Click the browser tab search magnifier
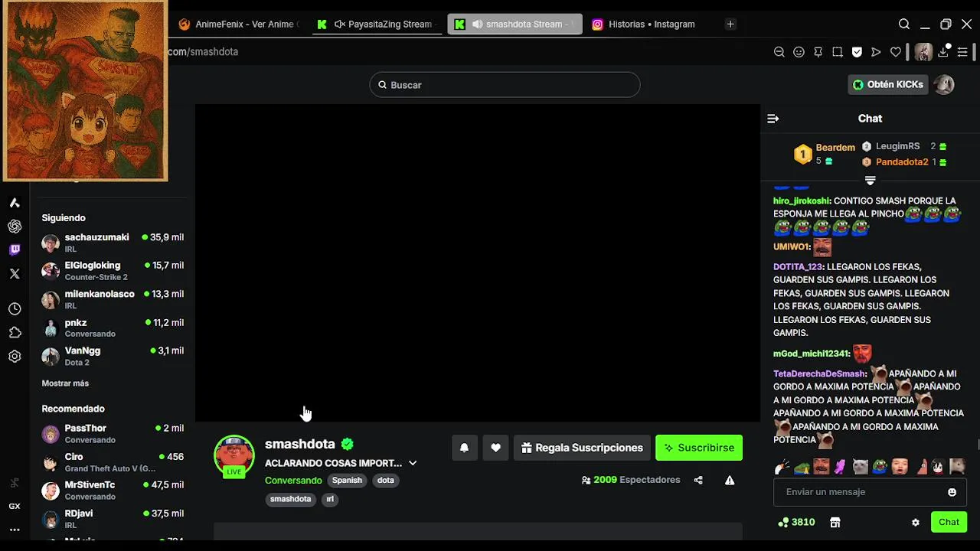 point(904,24)
